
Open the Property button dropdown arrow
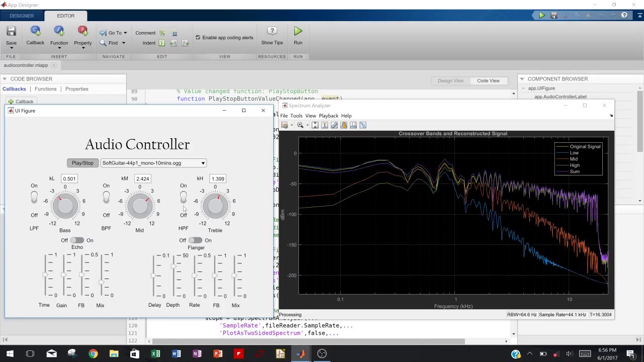point(83,49)
